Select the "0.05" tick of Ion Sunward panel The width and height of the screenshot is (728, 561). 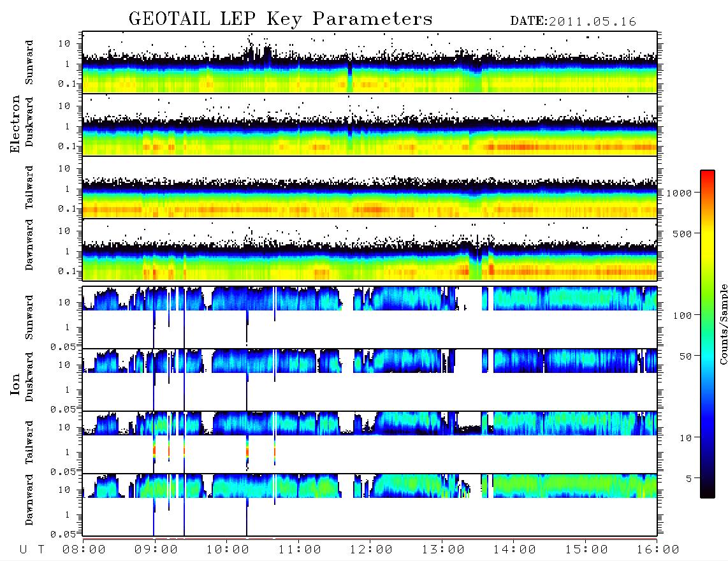(63, 346)
